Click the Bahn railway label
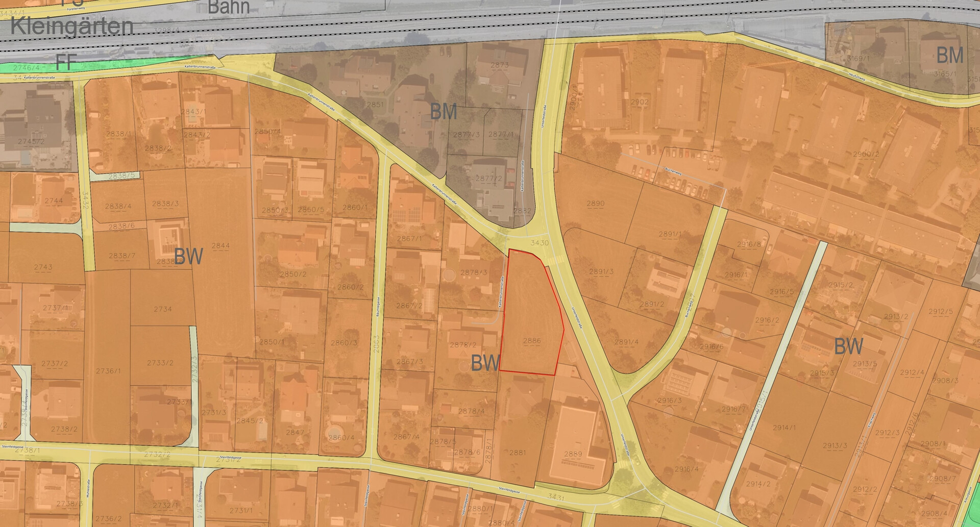 click(229, 7)
